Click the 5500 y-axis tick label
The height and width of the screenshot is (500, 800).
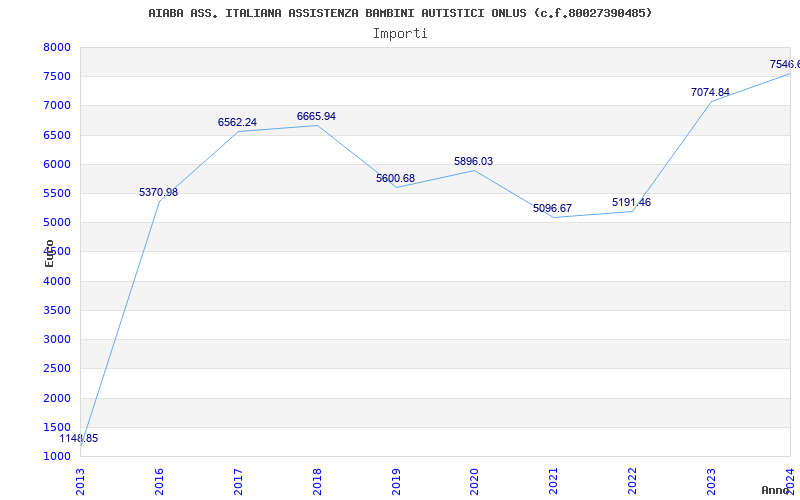57,193
